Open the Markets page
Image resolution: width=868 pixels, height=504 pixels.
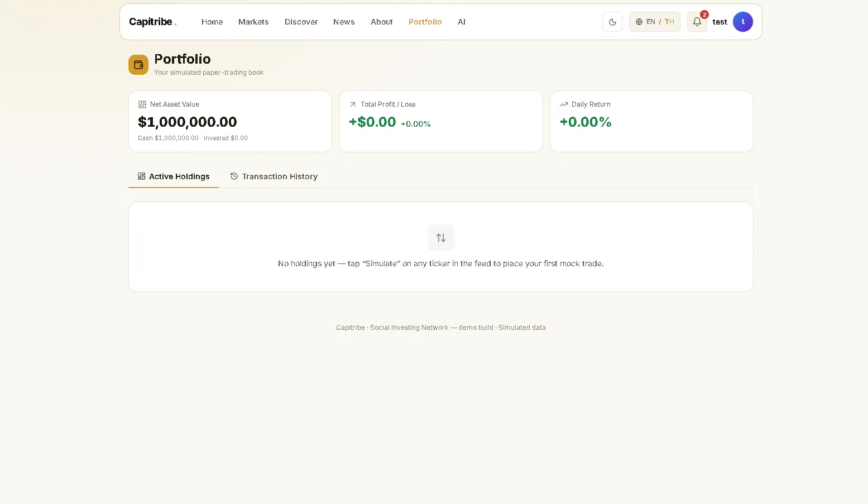253,22
